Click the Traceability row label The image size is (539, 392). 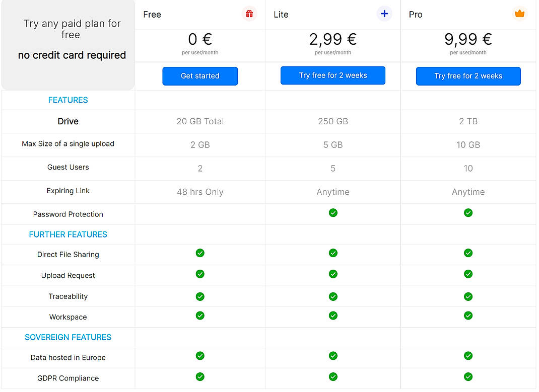[68, 296]
